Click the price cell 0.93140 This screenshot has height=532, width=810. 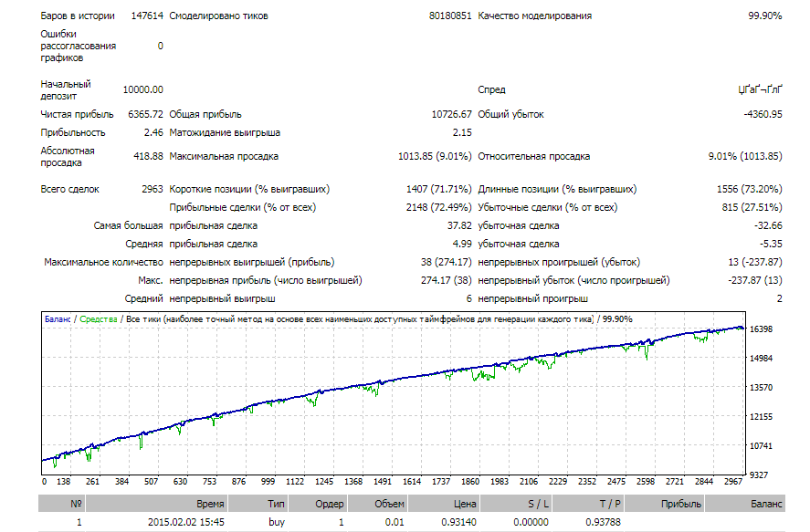click(x=458, y=522)
